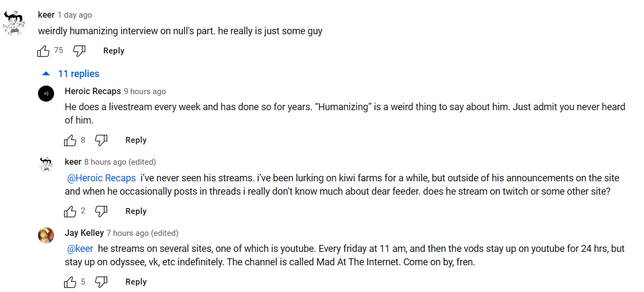Open the Jay Kelley username link
This screenshot has width=644, height=292.
tap(84, 233)
